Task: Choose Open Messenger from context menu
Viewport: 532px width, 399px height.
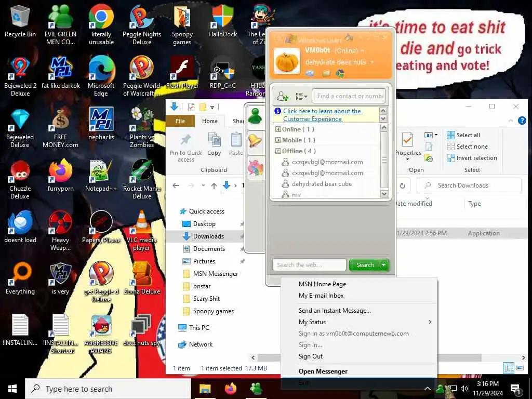Action: pos(323,371)
